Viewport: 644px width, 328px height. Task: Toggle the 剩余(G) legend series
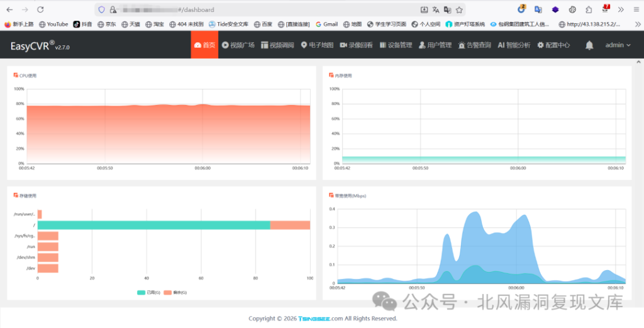[x=175, y=293]
